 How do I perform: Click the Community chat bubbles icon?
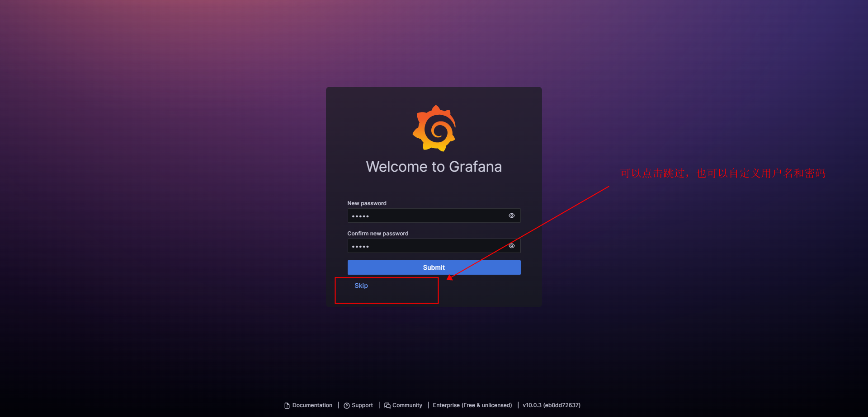(x=387, y=406)
